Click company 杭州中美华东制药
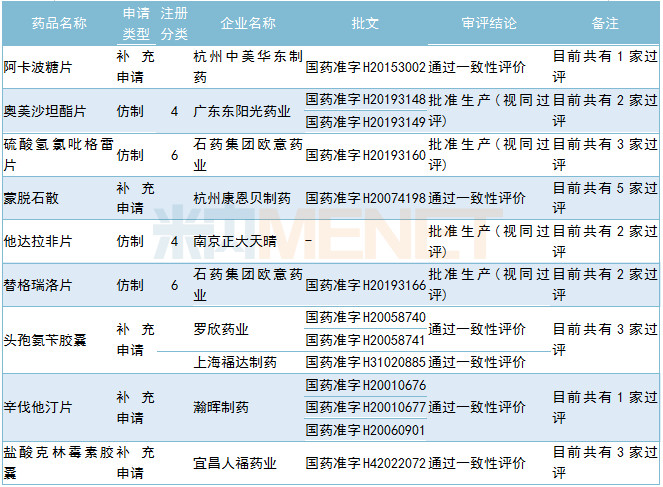 [248, 67]
